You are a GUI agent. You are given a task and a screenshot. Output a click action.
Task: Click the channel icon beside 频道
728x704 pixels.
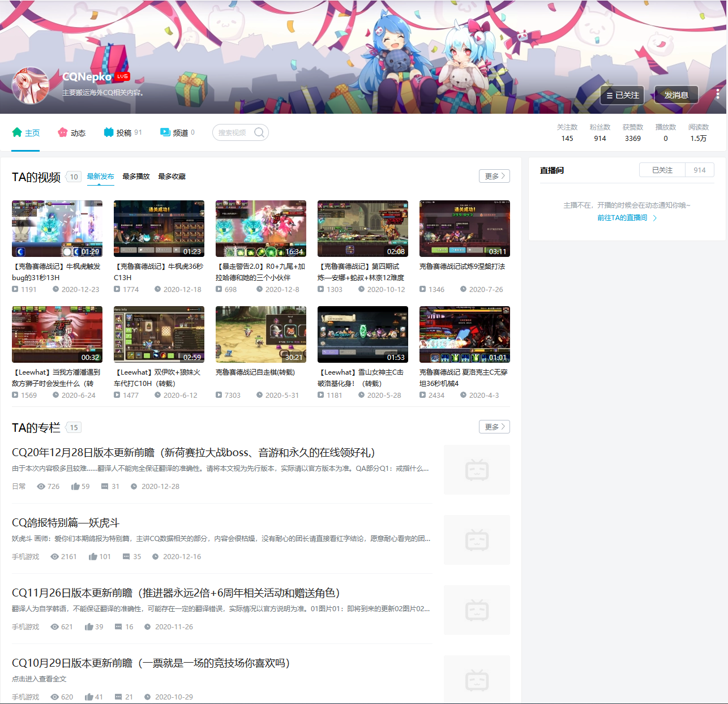165,132
